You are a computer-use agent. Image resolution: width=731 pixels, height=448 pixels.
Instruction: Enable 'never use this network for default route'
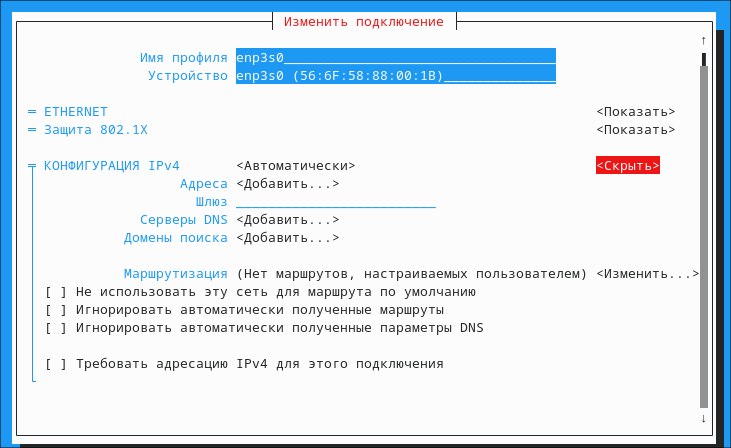click(57, 292)
